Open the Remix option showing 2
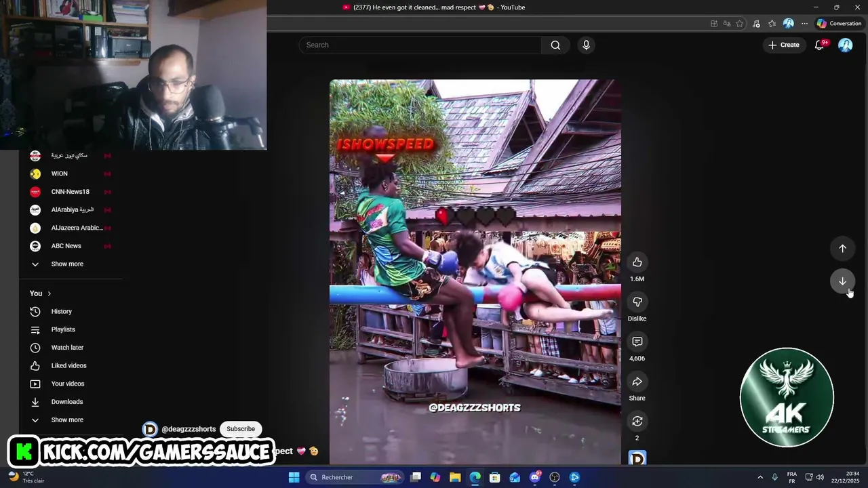Image resolution: width=868 pixels, height=488 pixels. point(637,422)
